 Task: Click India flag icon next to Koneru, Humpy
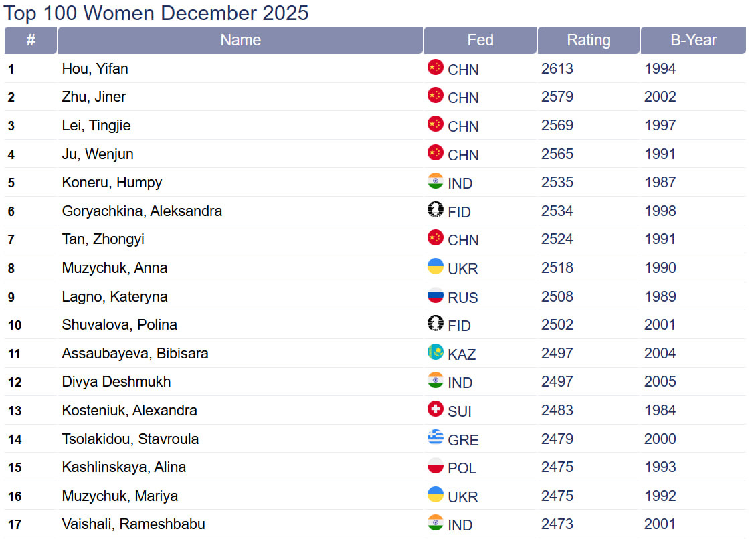tap(436, 181)
